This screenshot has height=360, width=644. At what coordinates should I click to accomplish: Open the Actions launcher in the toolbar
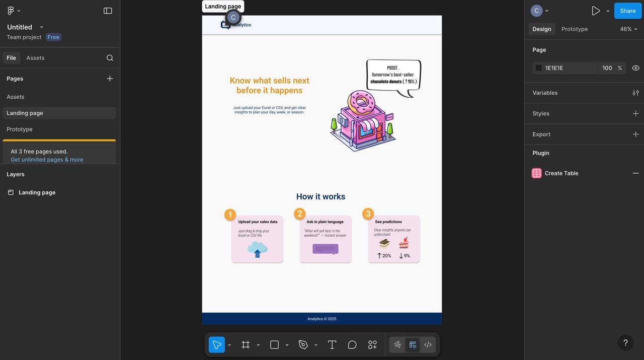coord(372,344)
